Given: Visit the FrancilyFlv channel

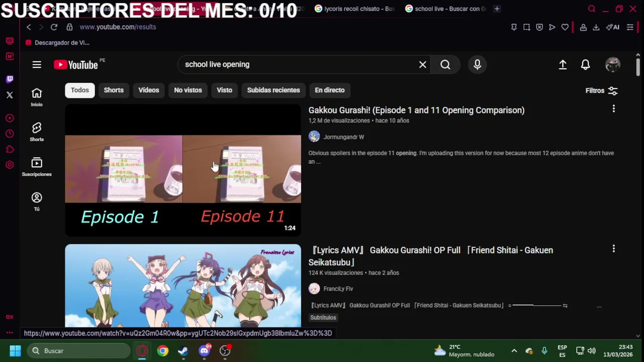Looking at the screenshot, I should (338, 289).
